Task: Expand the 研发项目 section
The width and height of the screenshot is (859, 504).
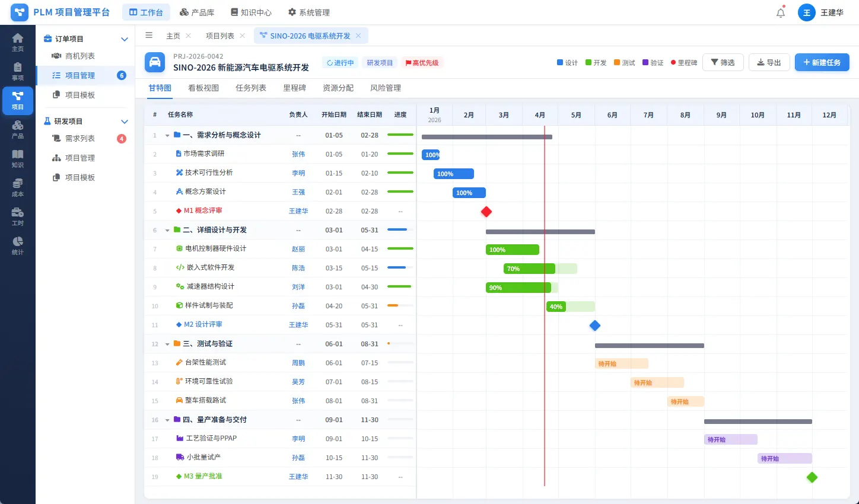Action: click(124, 121)
